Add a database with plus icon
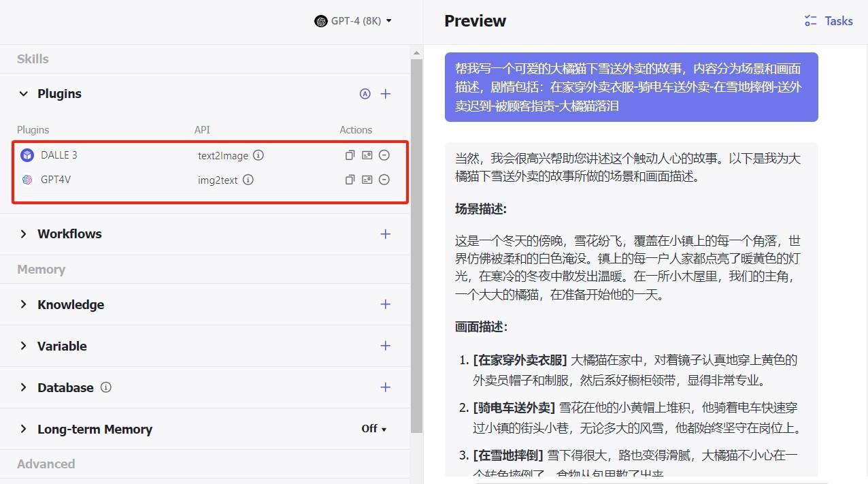The image size is (868, 484). (386, 387)
